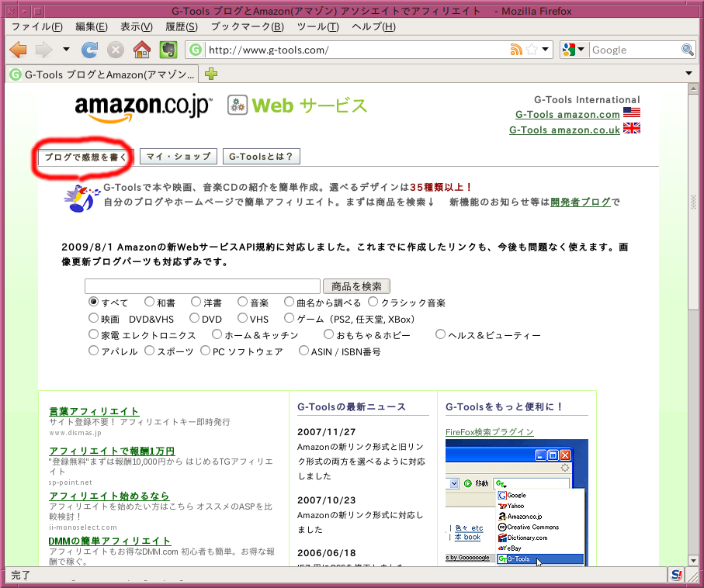Select the すべて radio button
The height and width of the screenshot is (588, 704).
click(x=93, y=302)
